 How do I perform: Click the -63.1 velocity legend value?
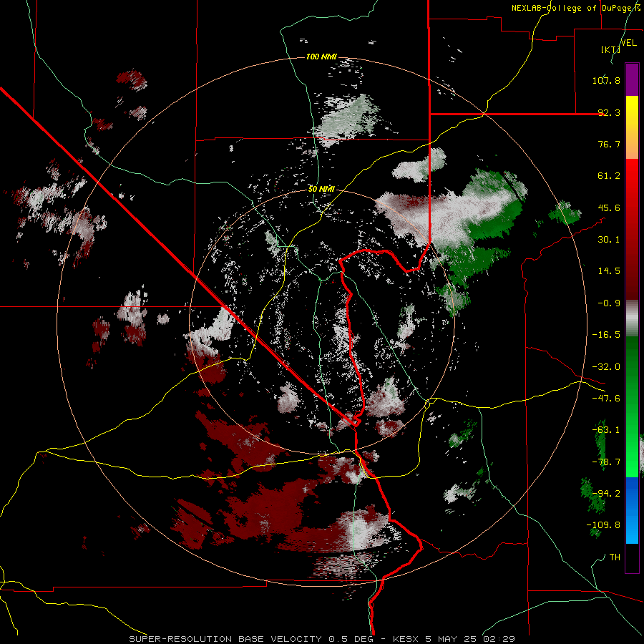click(x=606, y=430)
